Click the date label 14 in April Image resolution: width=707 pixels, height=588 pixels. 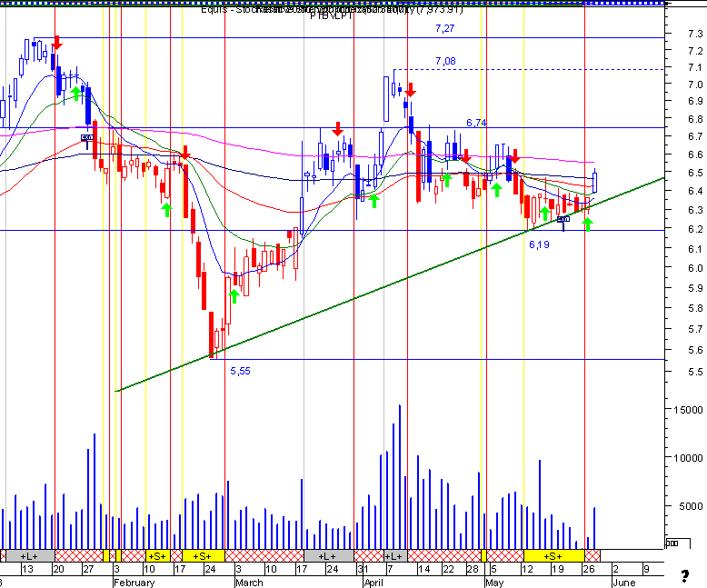423,569
